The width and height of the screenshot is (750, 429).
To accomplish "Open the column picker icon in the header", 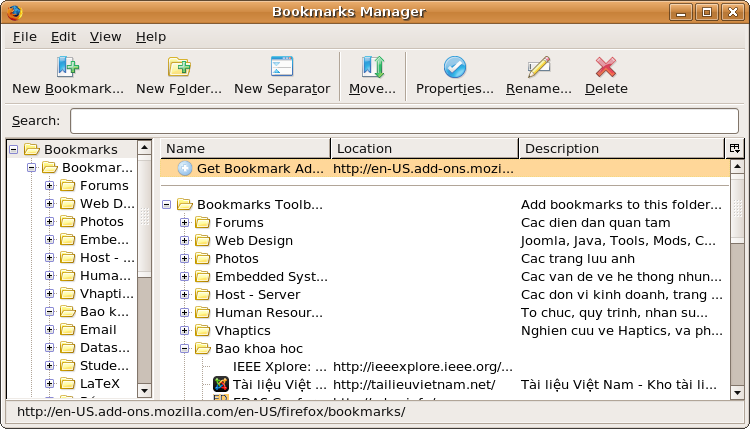I will coord(735,148).
